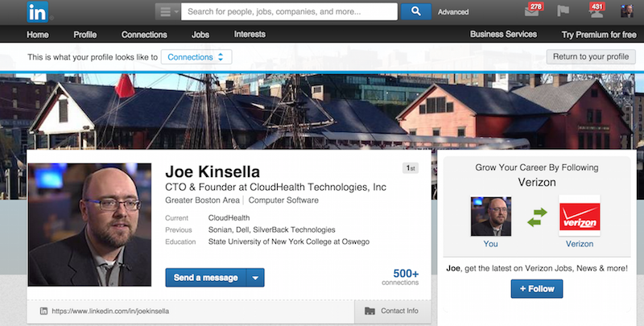The width and height of the screenshot is (644, 326).
Task: Click the + Follow button
Action: point(537,289)
